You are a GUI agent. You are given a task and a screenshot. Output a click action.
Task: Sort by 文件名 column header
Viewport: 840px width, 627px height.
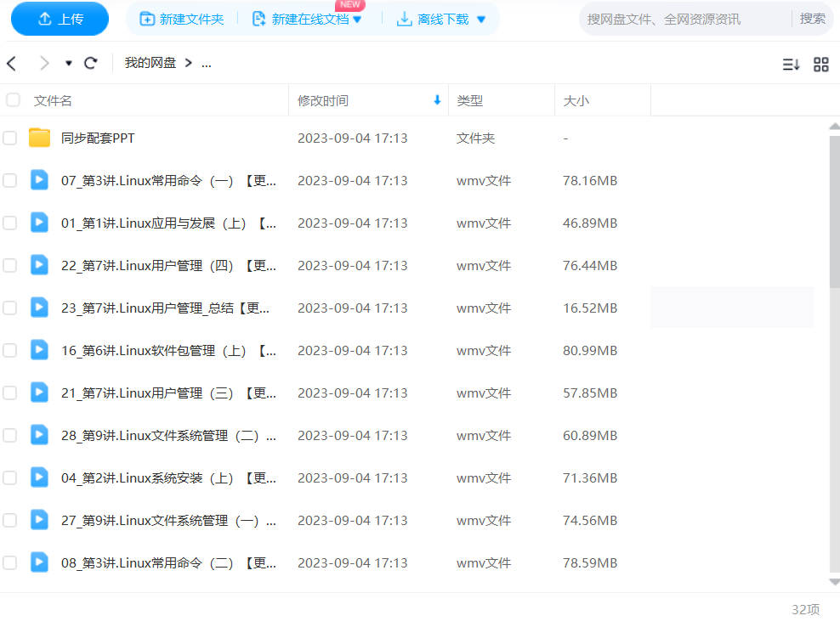click(x=53, y=100)
